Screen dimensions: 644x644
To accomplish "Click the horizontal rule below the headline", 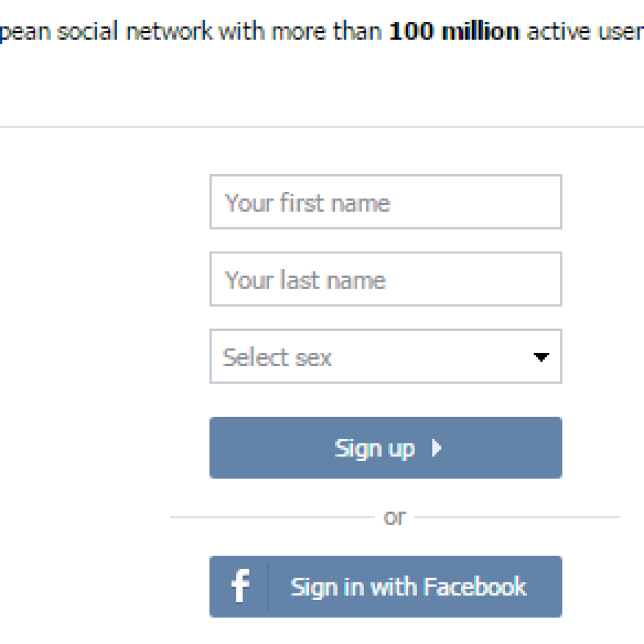I will click(x=314, y=127).
